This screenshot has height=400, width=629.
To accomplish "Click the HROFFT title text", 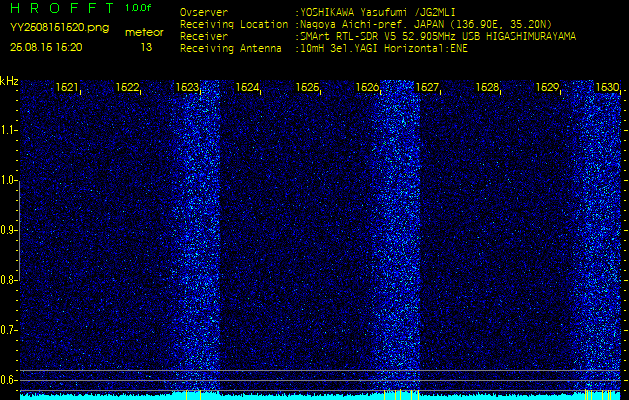I will 62,8.
